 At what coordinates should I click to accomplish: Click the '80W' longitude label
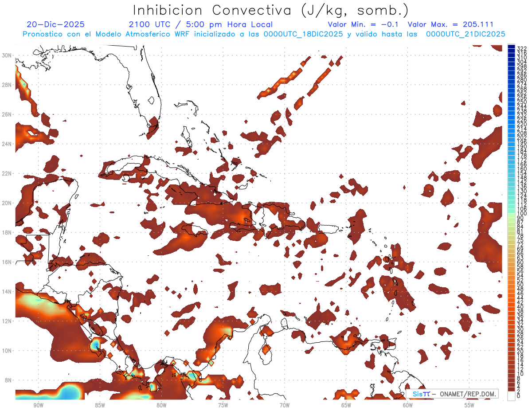[x=161, y=405]
